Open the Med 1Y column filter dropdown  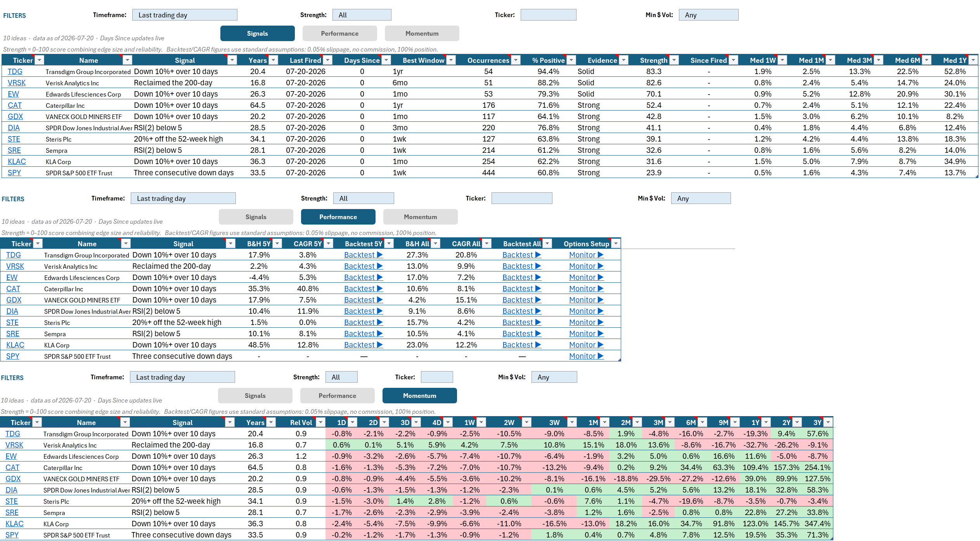[x=973, y=60]
